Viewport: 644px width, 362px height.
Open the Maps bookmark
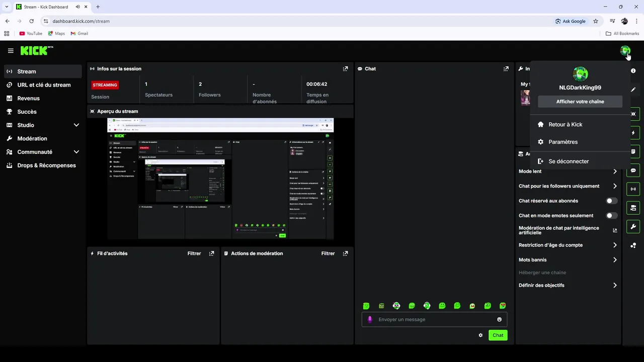(x=56, y=34)
